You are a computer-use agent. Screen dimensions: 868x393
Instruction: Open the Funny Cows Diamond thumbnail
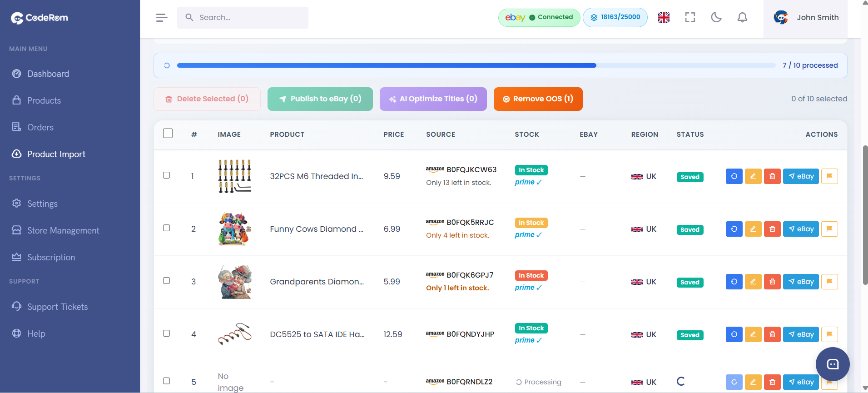234,229
